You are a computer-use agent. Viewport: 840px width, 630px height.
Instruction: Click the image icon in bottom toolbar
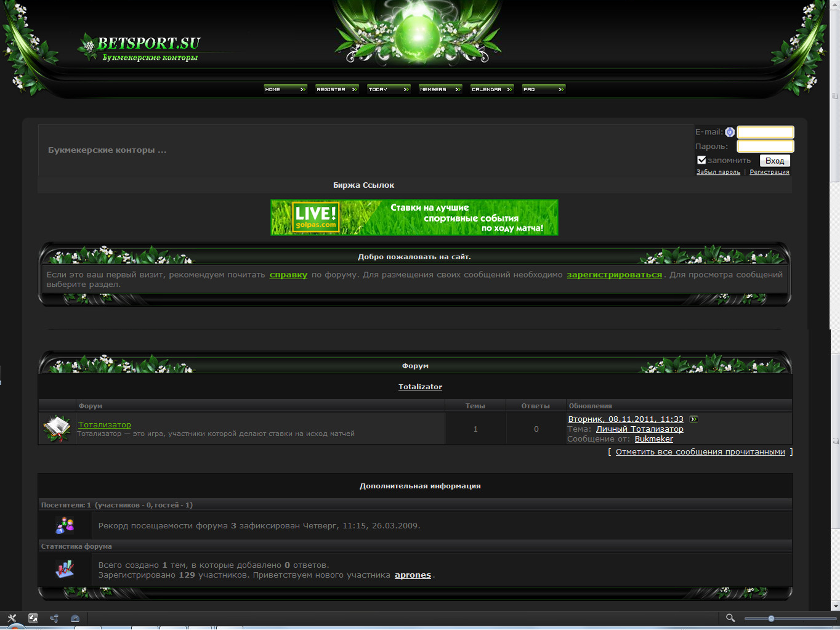pos(33,618)
